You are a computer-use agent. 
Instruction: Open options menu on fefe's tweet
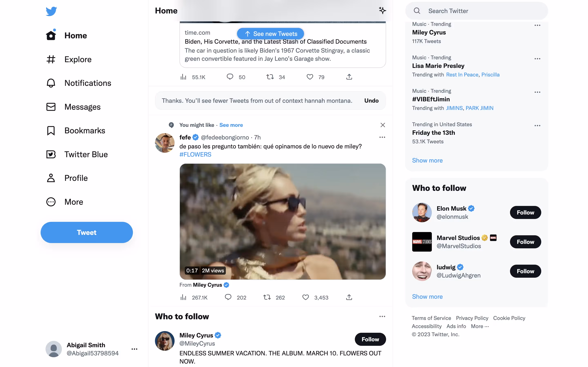click(382, 137)
